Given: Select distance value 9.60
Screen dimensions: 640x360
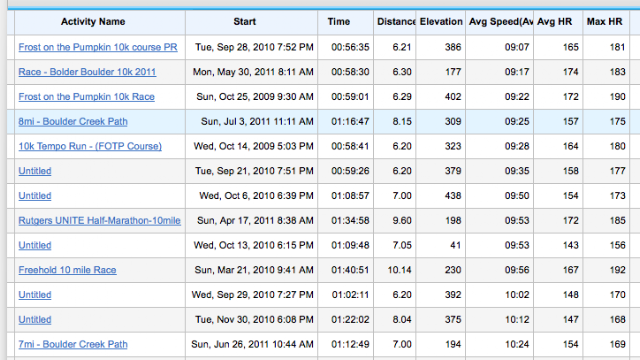Looking at the screenshot, I should pyautogui.click(x=402, y=220).
